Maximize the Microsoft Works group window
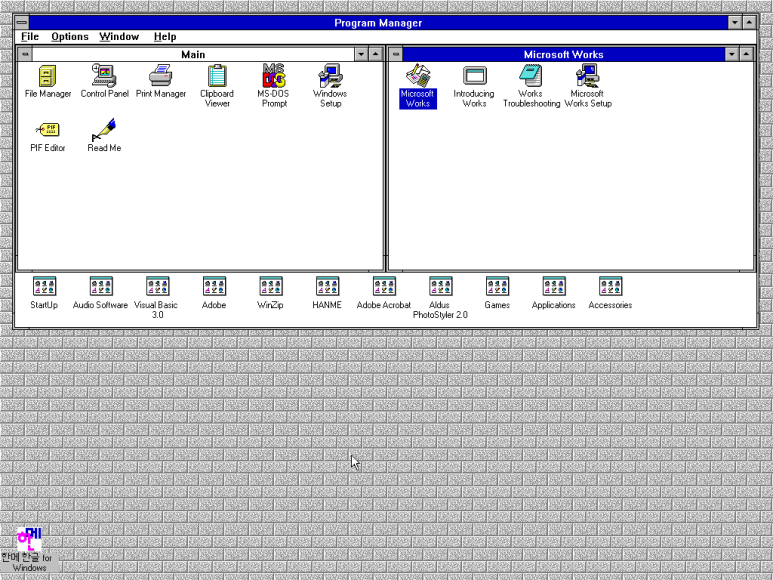This screenshot has height=580, width=773. [746, 54]
